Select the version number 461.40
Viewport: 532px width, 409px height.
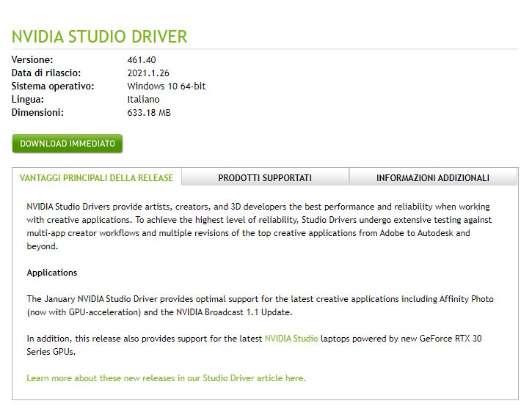[142, 60]
